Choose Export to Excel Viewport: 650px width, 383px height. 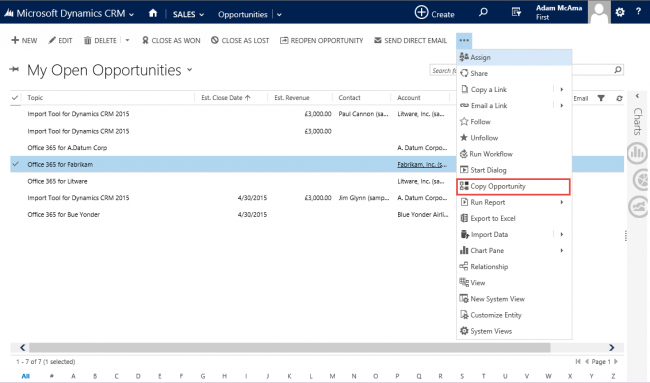point(514,218)
